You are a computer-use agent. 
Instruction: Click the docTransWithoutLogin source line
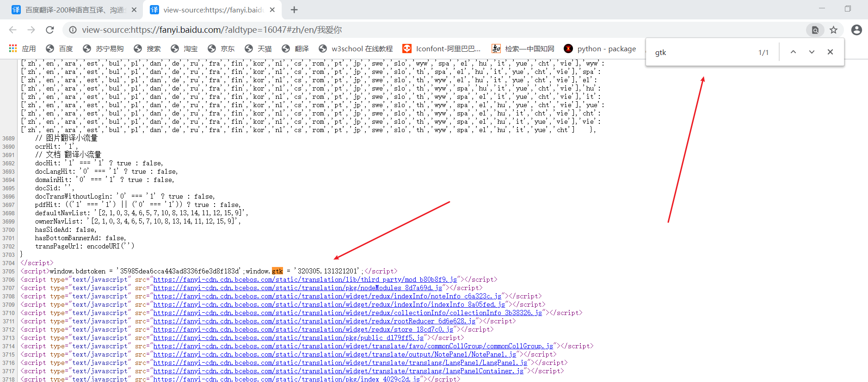click(125, 196)
